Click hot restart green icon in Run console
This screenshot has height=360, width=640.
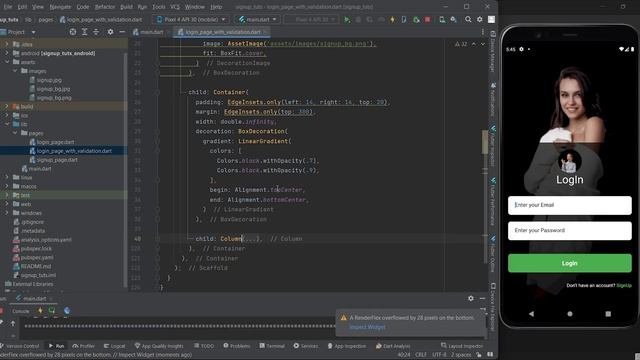coord(52,311)
